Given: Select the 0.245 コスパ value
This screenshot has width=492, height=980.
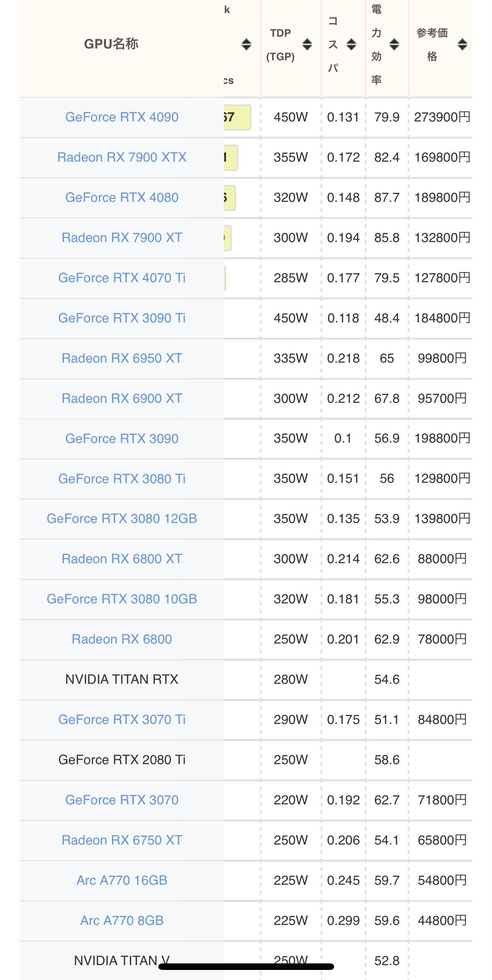Looking at the screenshot, I should tap(343, 880).
